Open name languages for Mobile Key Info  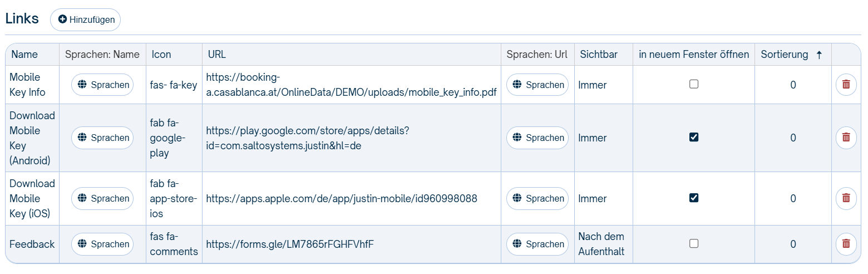point(102,85)
